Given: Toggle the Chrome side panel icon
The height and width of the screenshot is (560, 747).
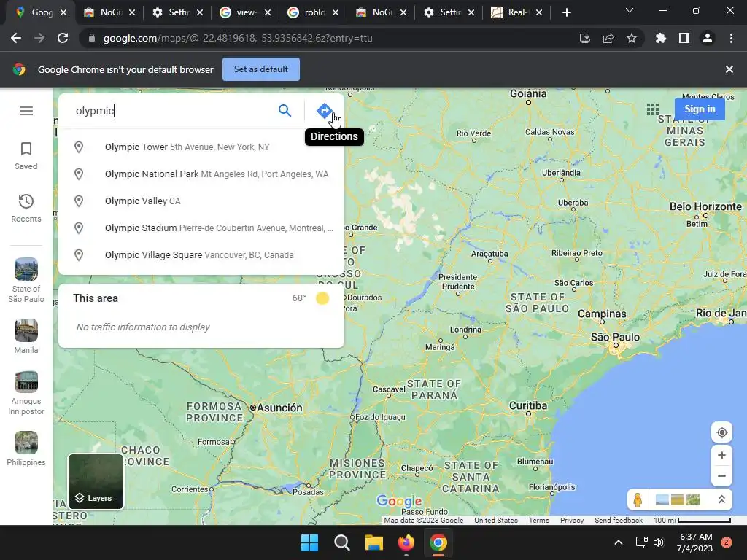Looking at the screenshot, I should tap(684, 38).
